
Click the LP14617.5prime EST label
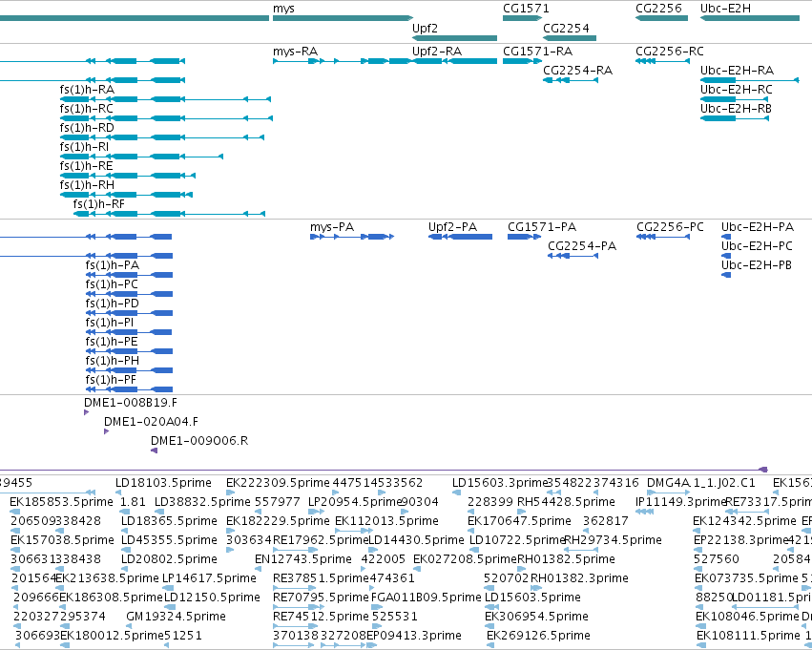click(209, 578)
